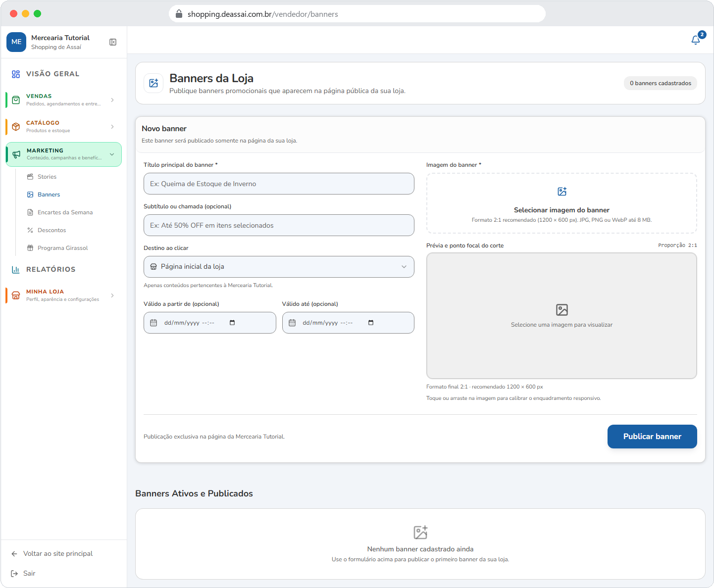The width and height of the screenshot is (714, 588).
Task: Go to Visão Geral section
Action: [x=52, y=74]
